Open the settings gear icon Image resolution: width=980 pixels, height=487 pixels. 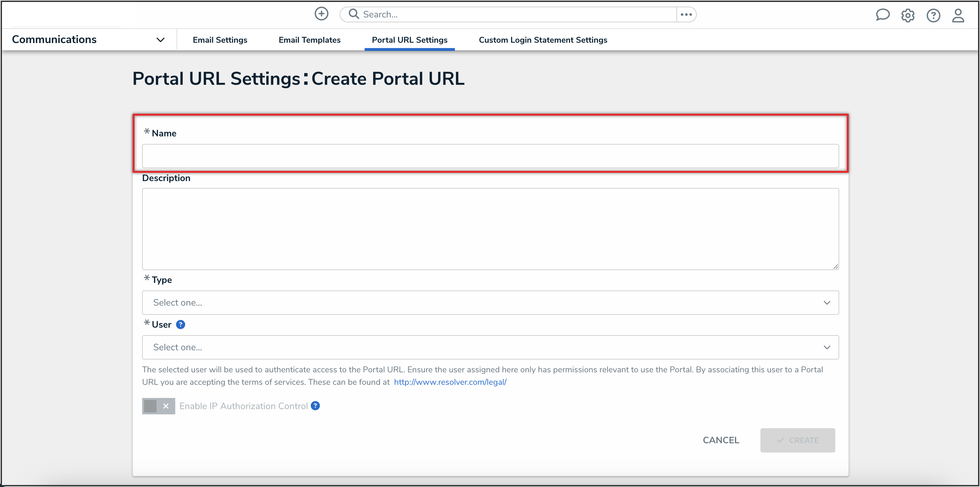point(908,16)
